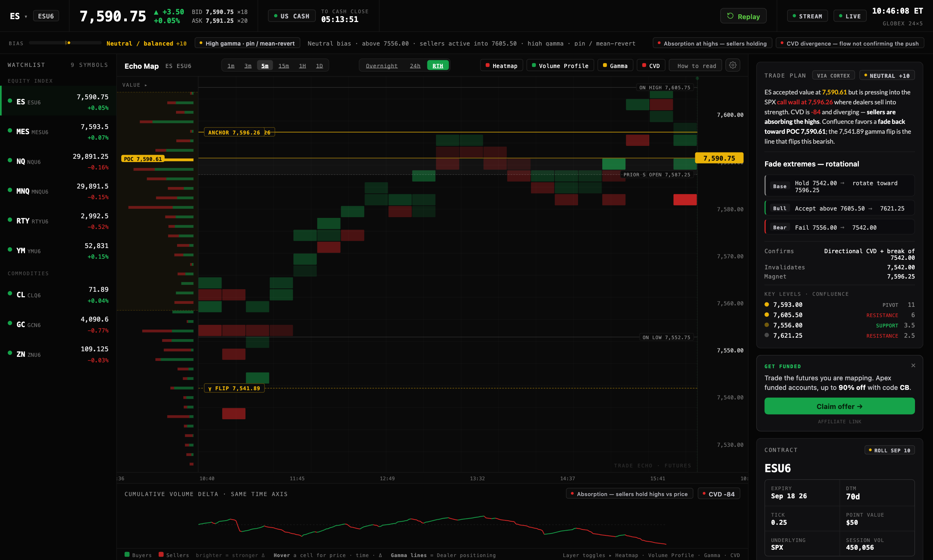Click the Bear scenario row
Image resolution: width=933 pixels, height=560 pixels.
point(839,227)
